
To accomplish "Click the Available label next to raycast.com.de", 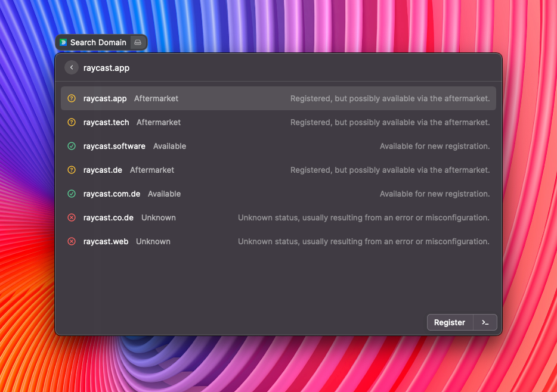I will click(x=164, y=194).
